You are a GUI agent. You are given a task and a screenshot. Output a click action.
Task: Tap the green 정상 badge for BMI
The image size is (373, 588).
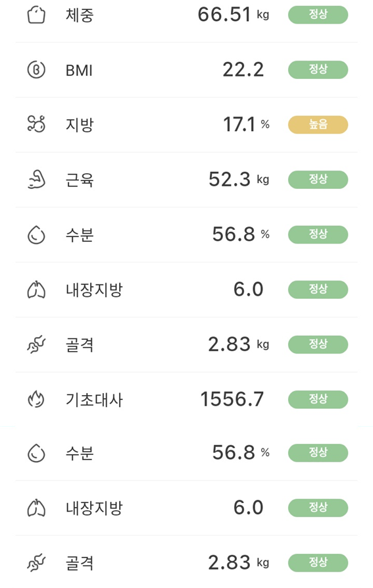tap(318, 70)
